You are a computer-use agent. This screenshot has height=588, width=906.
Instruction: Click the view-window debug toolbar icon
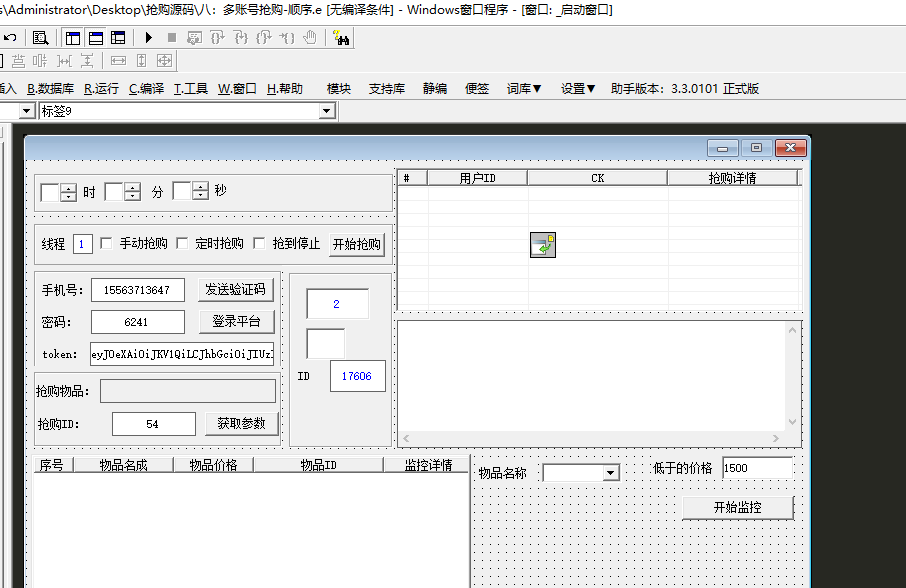195,38
